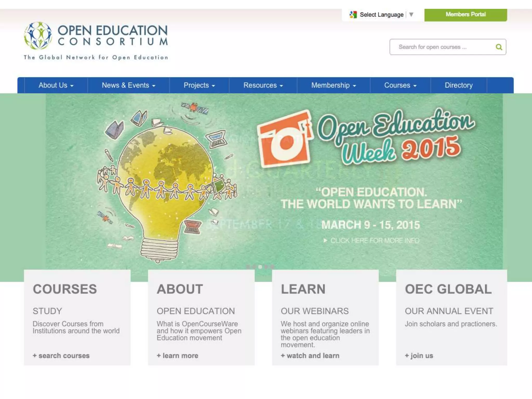This screenshot has width=532, height=399.
Task: Open the Members Portal button
Action: pos(465,15)
